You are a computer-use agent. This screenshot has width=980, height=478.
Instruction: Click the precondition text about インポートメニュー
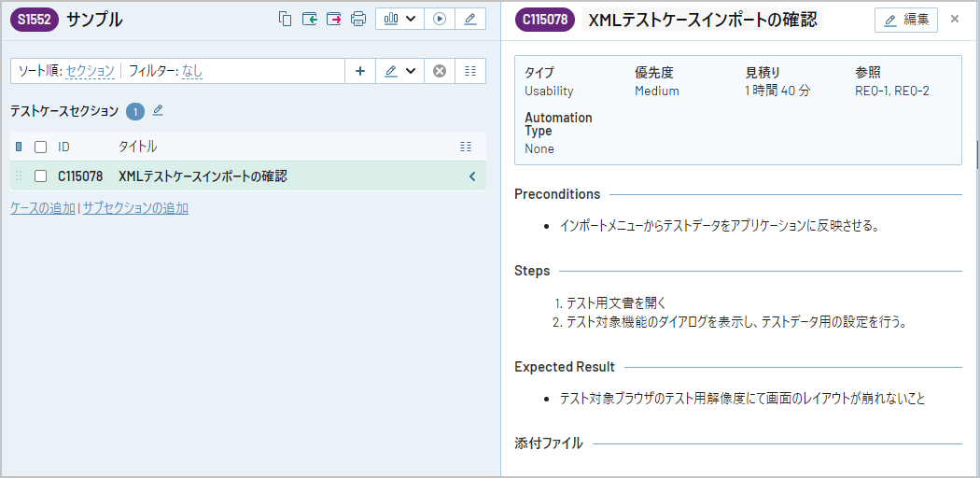[x=720, y=226]
